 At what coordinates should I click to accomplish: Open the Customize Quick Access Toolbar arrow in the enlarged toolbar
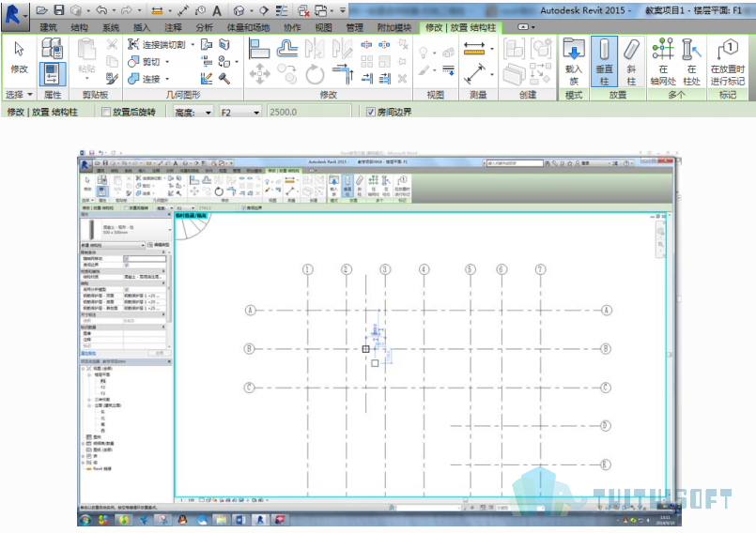[x=343, y=10]
